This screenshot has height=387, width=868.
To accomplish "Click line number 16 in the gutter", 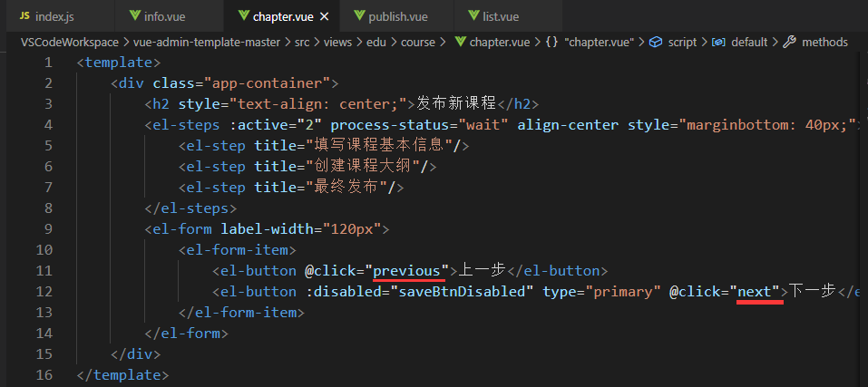I will pos(44,375).
